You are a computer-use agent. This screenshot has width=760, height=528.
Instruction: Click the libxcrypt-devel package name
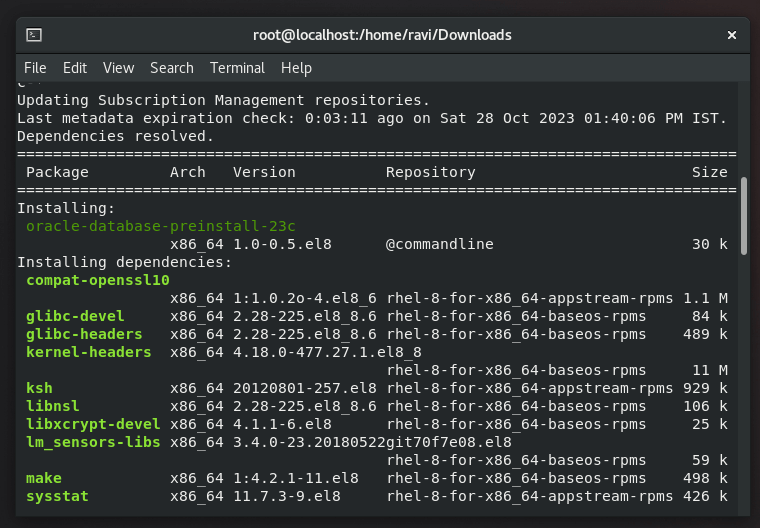coord(93,424)
